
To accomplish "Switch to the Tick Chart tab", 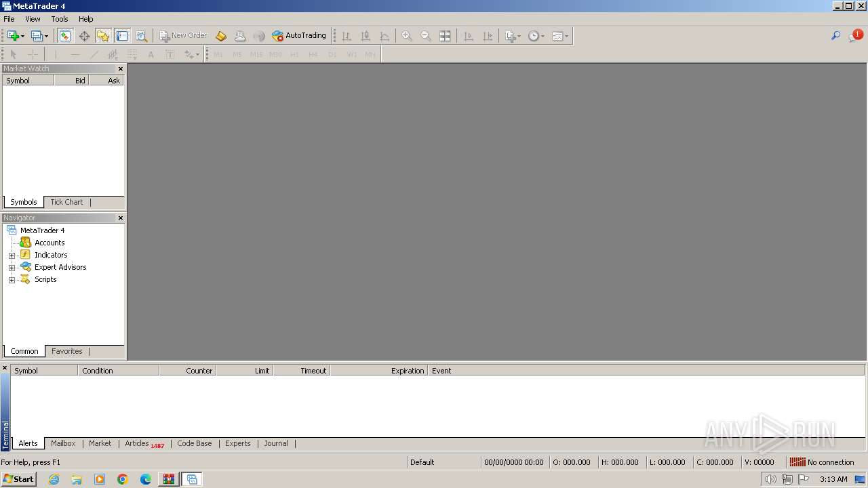I will tap(66, 202).
